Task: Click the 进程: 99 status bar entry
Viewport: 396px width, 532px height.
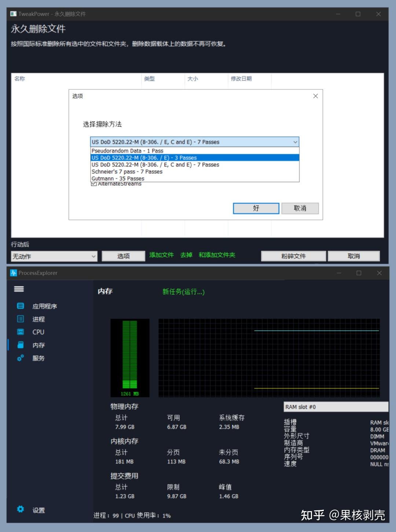Action: (106, 515)
